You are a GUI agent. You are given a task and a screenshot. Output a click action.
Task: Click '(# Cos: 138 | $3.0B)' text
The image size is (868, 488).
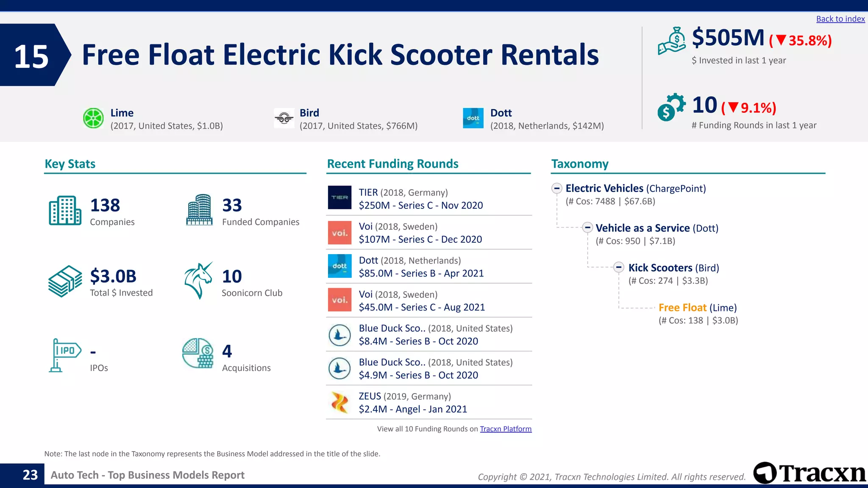coord(698,321)
